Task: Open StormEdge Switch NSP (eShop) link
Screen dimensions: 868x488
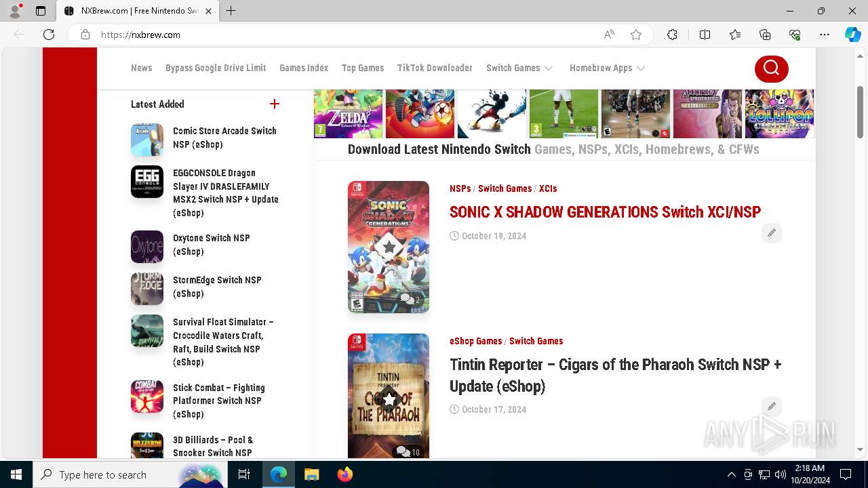Action: tap(217, 287)
